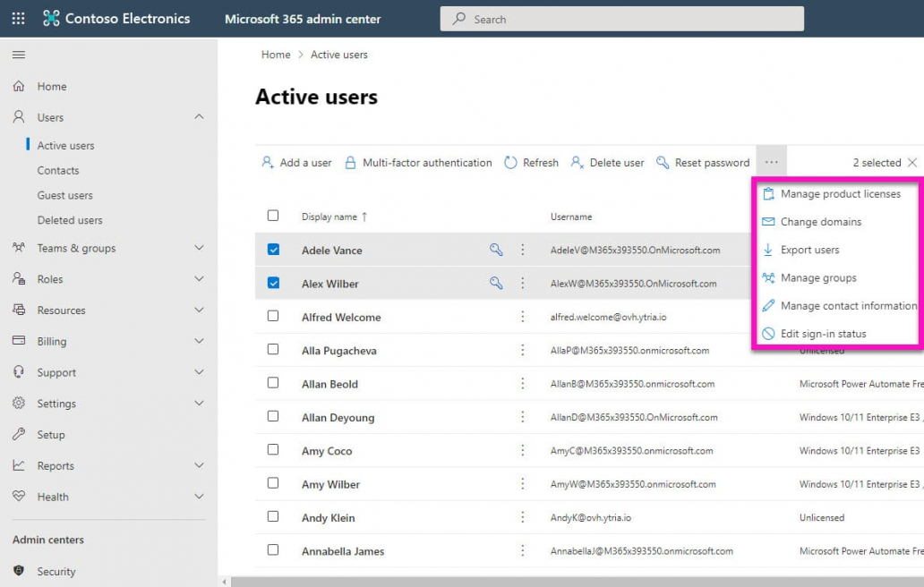The height and width of the screenshot is (587, 924).
Task: Expand the Teams & groups chevron
Action: click(199, 248)
